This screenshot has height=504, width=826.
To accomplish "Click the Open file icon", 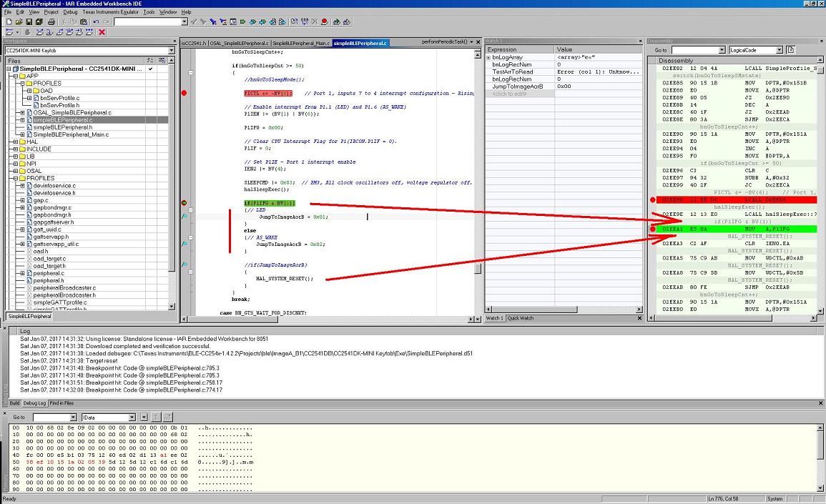I will [x=19, y=21].
